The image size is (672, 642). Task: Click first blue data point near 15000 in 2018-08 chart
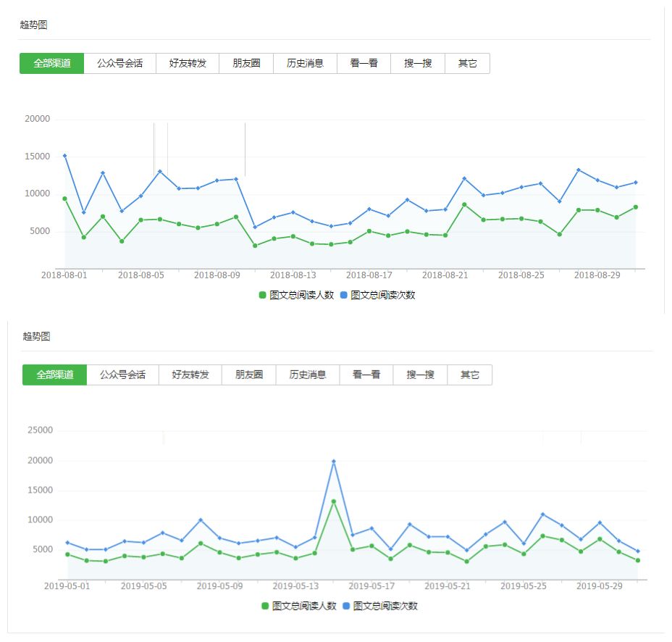pyautogui.click(x=64, y=156)
